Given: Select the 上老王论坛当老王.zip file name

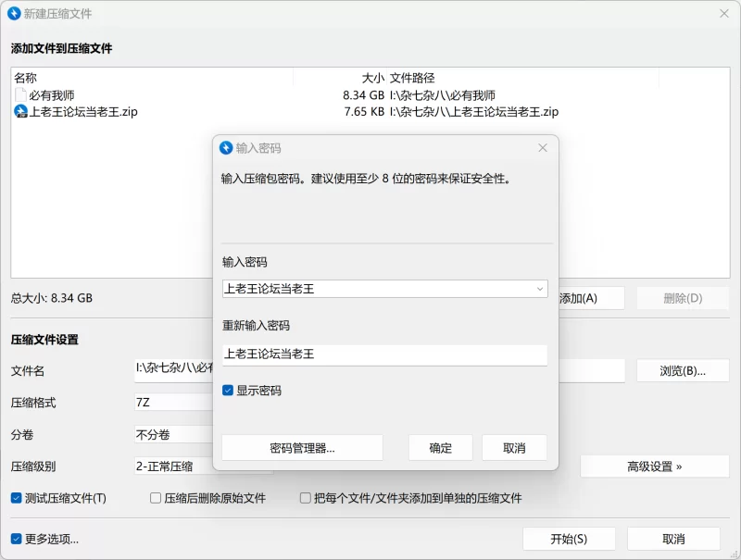Looking at the screenshot, I should click(x=83, y=112).
